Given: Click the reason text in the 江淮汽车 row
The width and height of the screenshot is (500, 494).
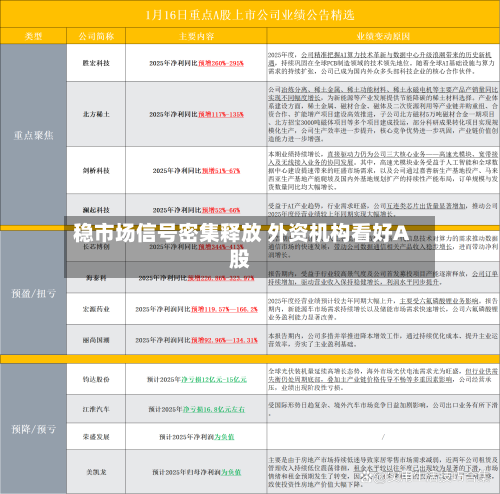Looking at the screenshot, I should [383, 409].
